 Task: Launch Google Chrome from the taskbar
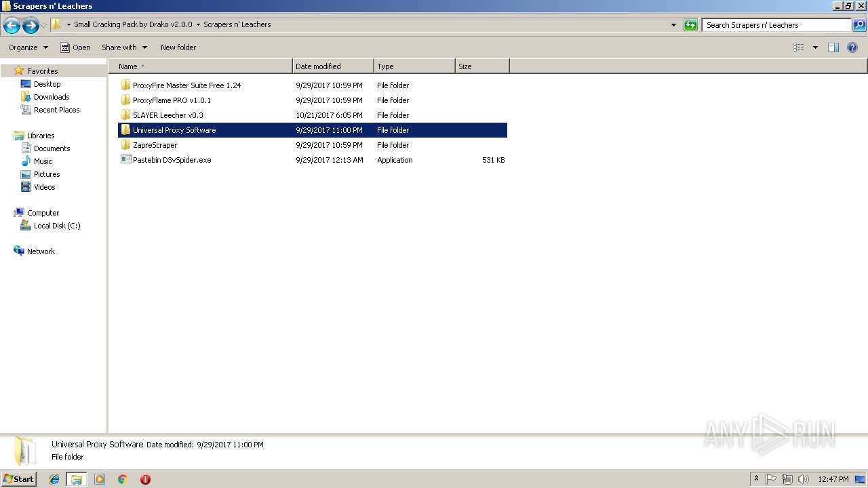click(x=123, y=479)
